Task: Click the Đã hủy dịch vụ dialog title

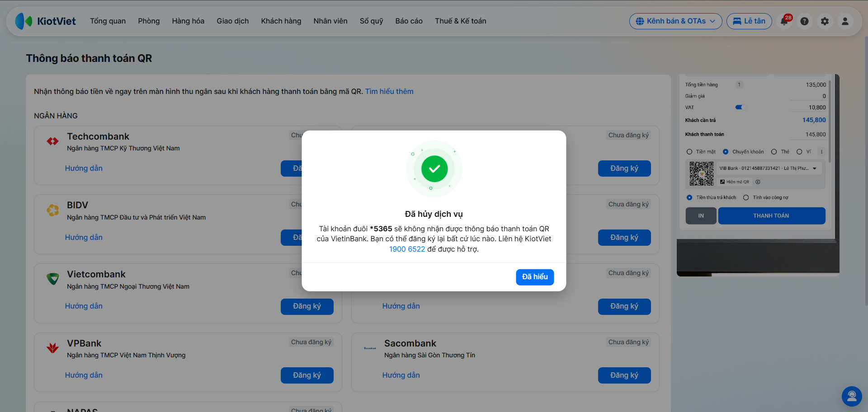Action: tap(434, 214)
